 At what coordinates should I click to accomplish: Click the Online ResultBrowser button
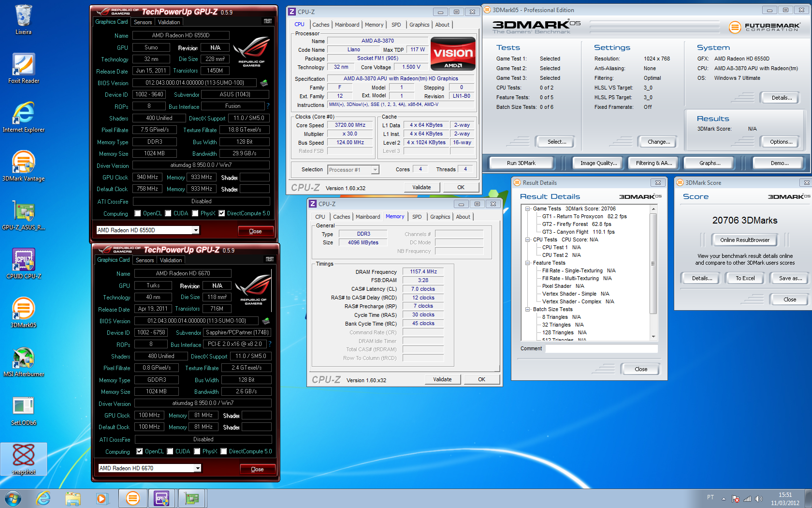tap(744, 240)
